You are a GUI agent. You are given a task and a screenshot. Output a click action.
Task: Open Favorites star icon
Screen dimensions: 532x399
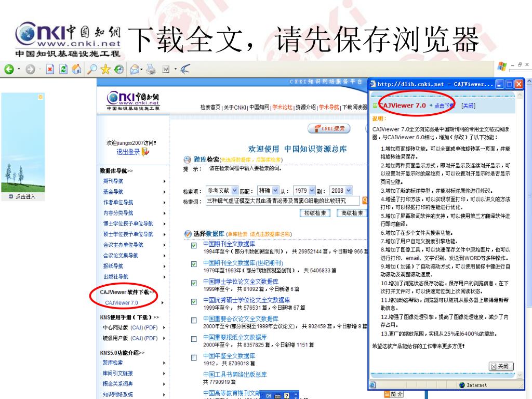coord(105,69)
